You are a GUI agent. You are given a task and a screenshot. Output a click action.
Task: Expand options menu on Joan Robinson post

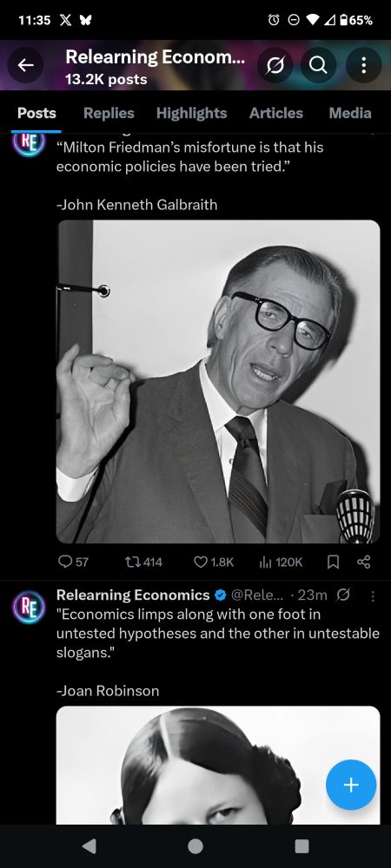(x=373, y=595)
